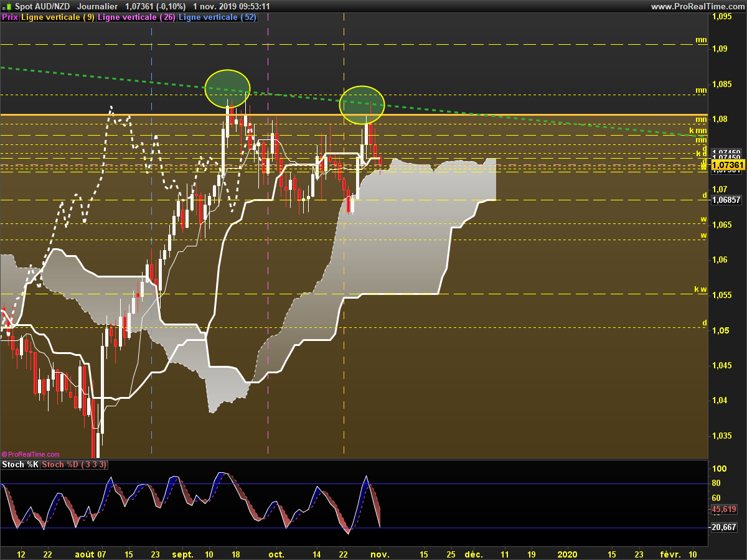Click the 1,035 price axis label

pyautogui.click(x=723, y=436)
